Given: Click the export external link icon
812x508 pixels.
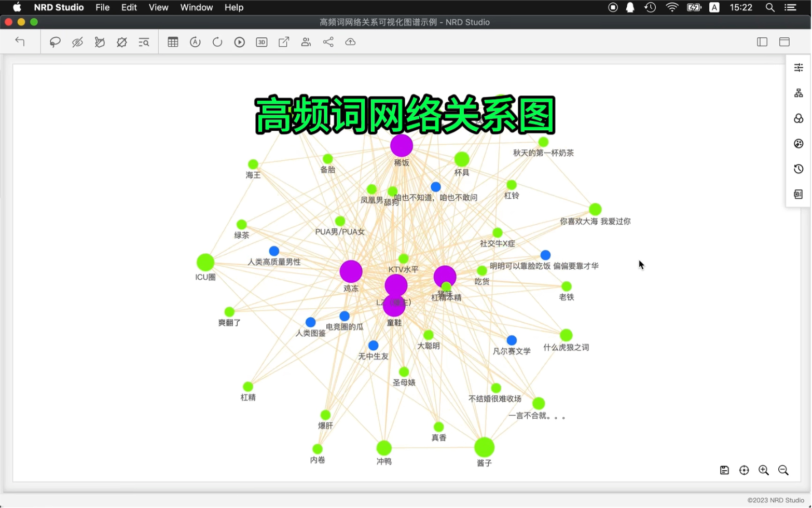Looking at the screenshot, I should tap(284, 42).
